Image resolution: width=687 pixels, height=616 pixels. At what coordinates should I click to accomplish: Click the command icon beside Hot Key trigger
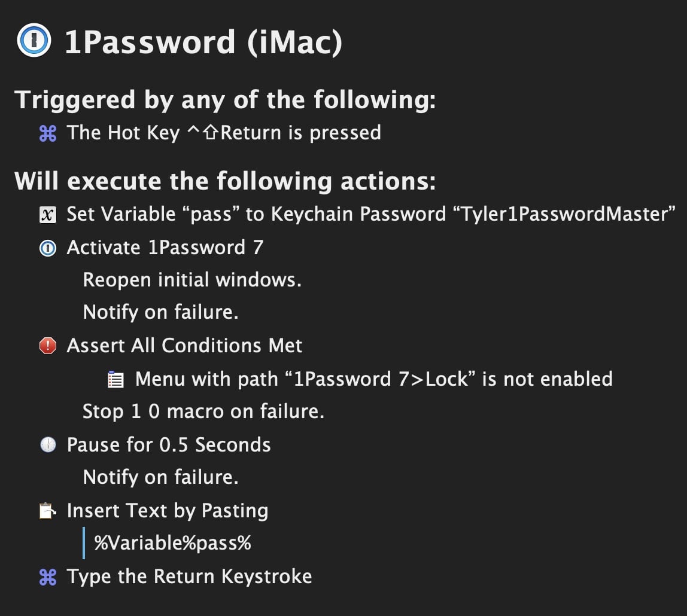pos(48,133)
